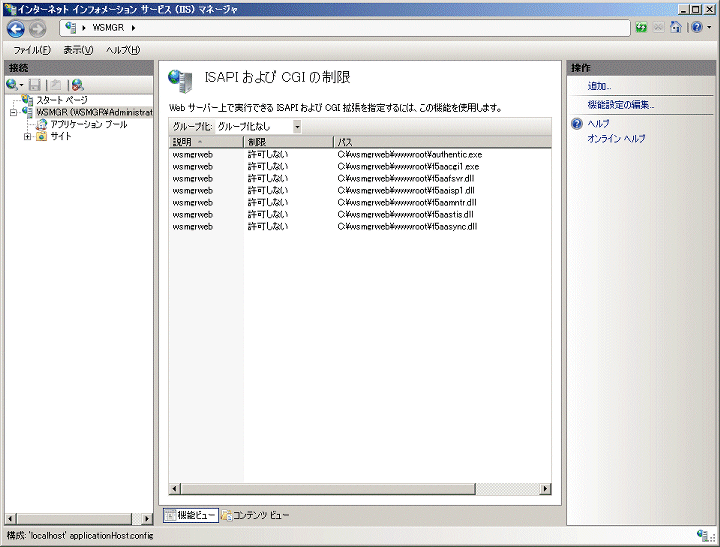Open 表示(V) menu

point(78,50)
